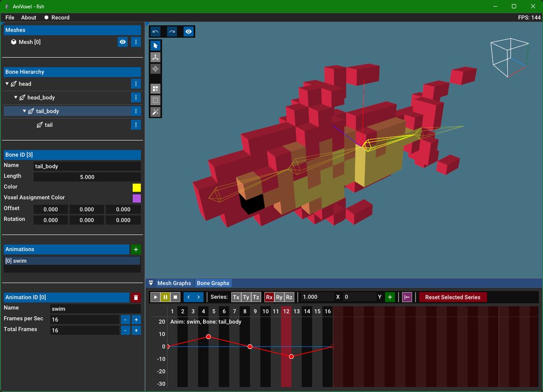The height and width of the screenshot is (392, 543).
Task: Delete the swim animation via trash icon
Action: point(136,298)
